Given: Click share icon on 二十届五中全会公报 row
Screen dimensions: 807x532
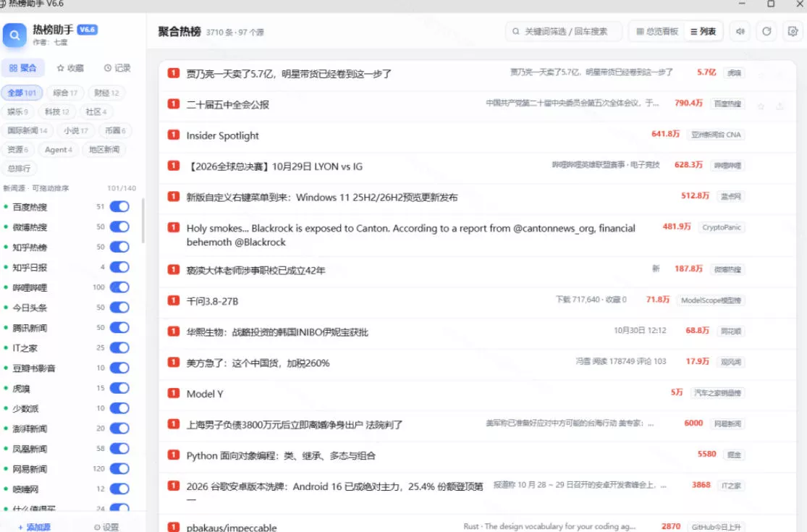Looking at the screenshot, I should tap(779, 106).
